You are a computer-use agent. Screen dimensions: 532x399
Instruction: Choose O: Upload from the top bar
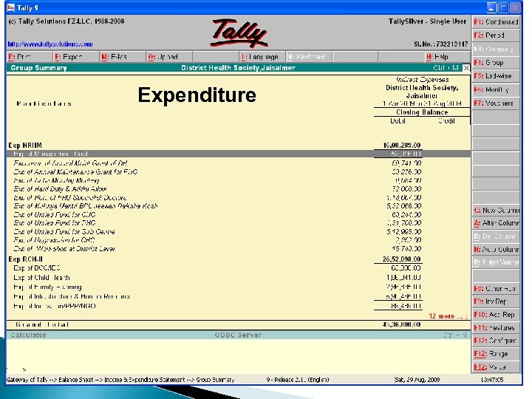(x=169, y=57)
